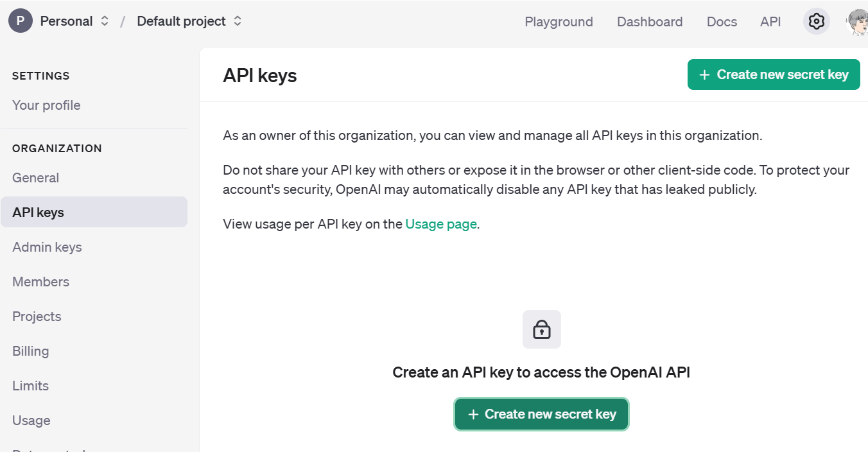Navigate to Billing in the sidebar
868x452 pixels.
31,351
